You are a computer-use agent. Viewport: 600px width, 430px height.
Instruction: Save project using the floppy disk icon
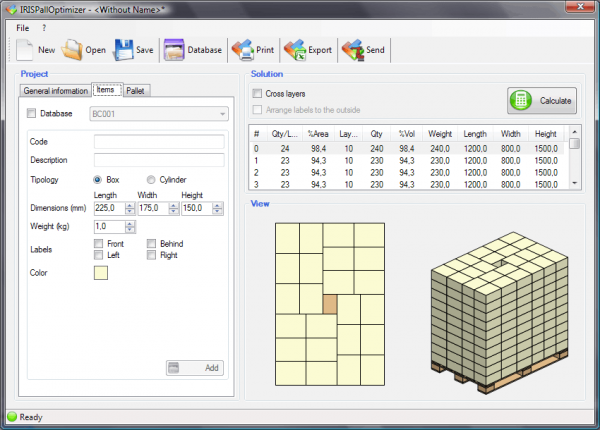click(x=124, y=48)
